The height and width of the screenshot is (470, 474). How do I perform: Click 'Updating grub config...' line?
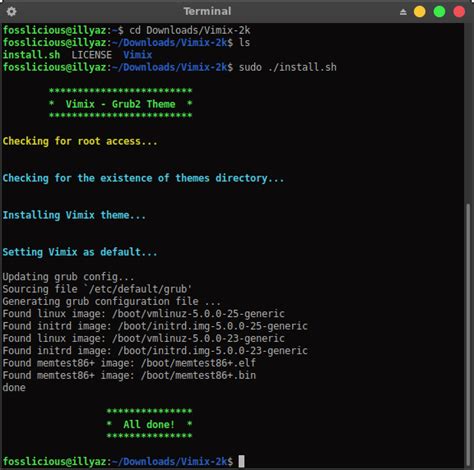[x=68, y=277]
